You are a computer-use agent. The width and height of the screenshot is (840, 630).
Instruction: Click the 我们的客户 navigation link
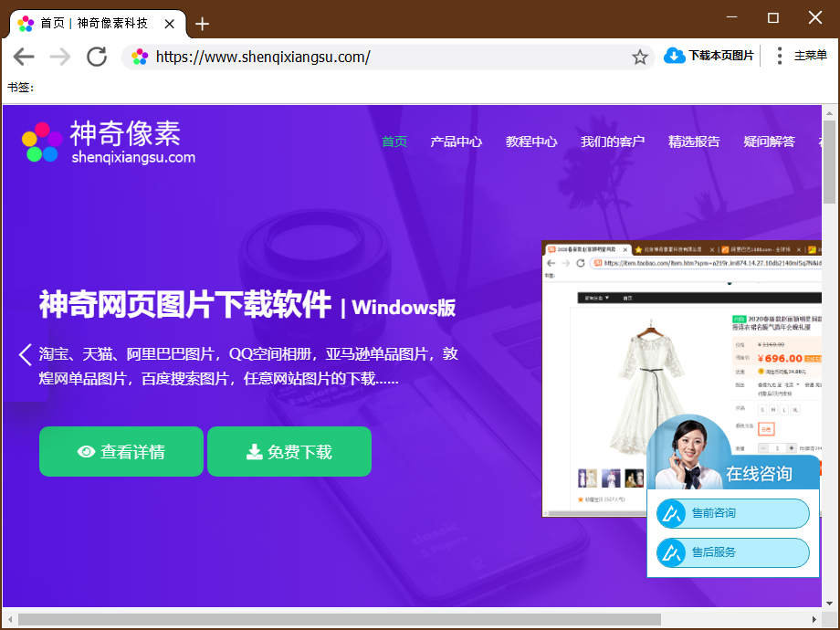(612, 142)
